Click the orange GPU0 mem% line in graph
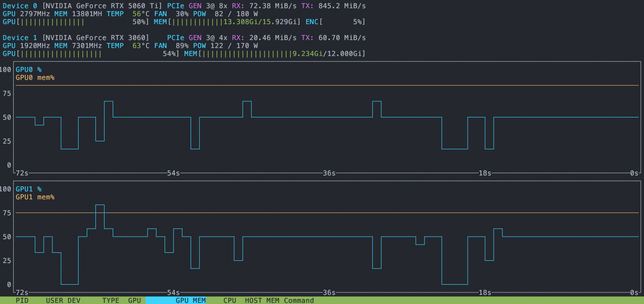The height and width of the screenshot is (304, 644). pyautogui.click(x=327, y=85)
